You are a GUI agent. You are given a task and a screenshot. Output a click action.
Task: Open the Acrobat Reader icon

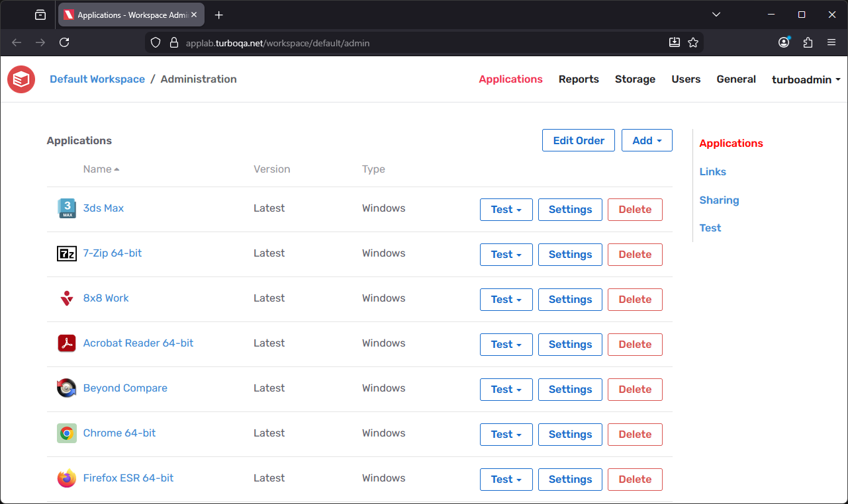pos(66,343)
